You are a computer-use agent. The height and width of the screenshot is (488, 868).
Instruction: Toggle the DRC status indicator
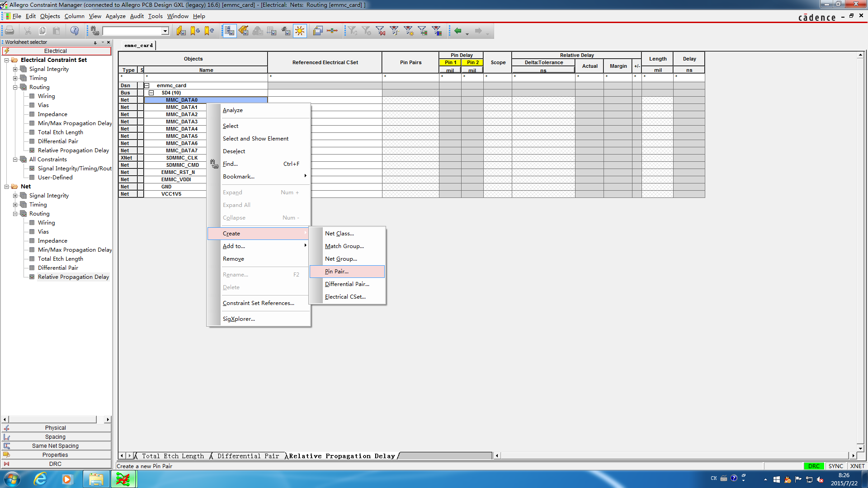point(814,466)
